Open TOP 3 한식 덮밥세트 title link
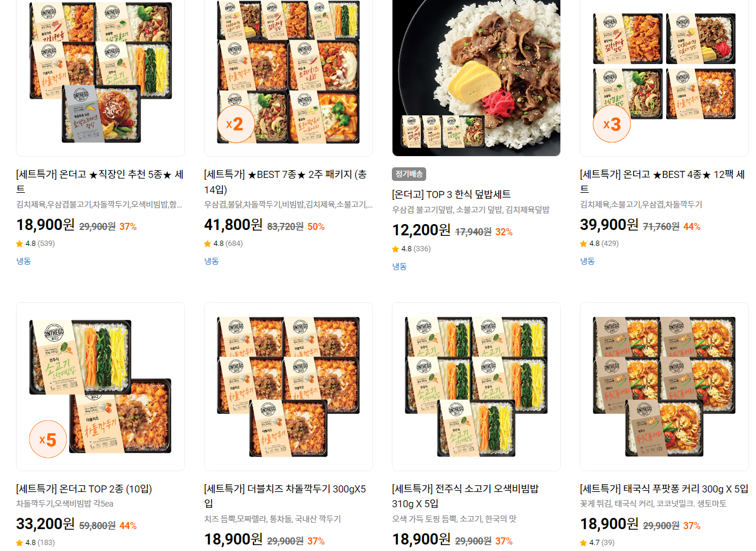This screenshot has height=551, width=756. (452, 195)
